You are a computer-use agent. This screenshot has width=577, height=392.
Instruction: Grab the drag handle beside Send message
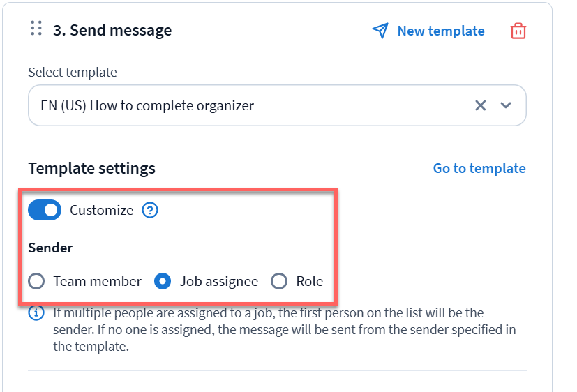(x=37, y=29)
